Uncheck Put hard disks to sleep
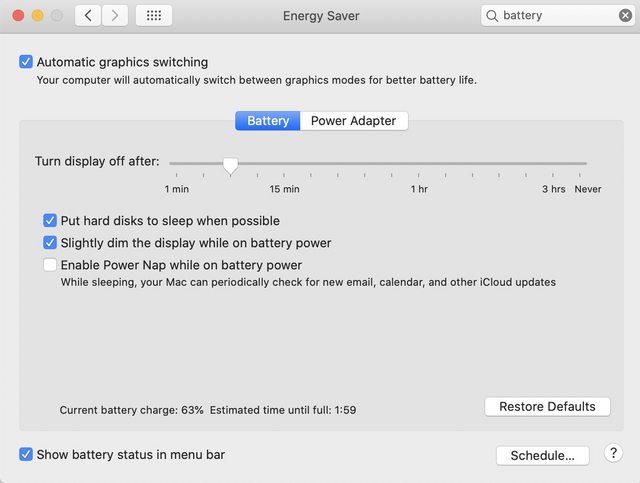640x483 pixels. coord(50,220)
